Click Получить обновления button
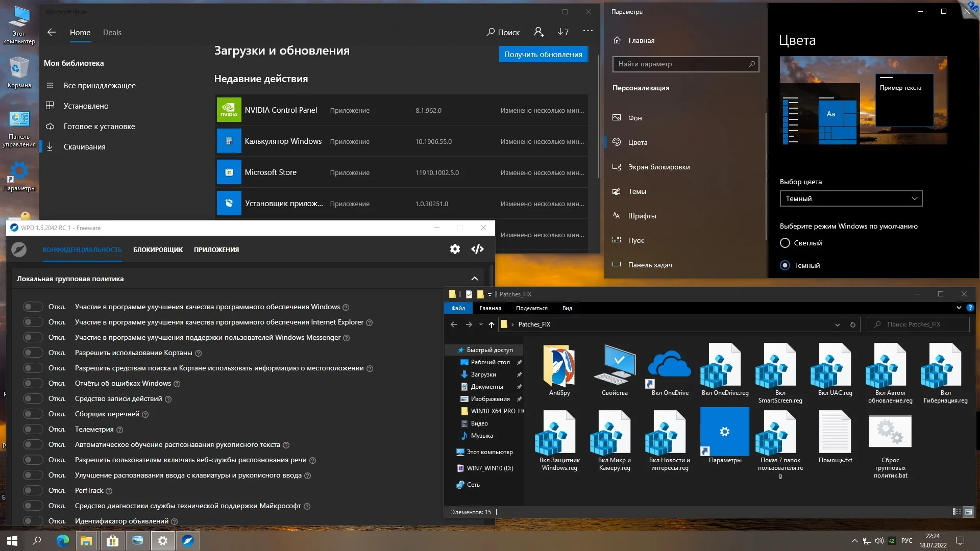980x551 pixels. coord(543,54)
